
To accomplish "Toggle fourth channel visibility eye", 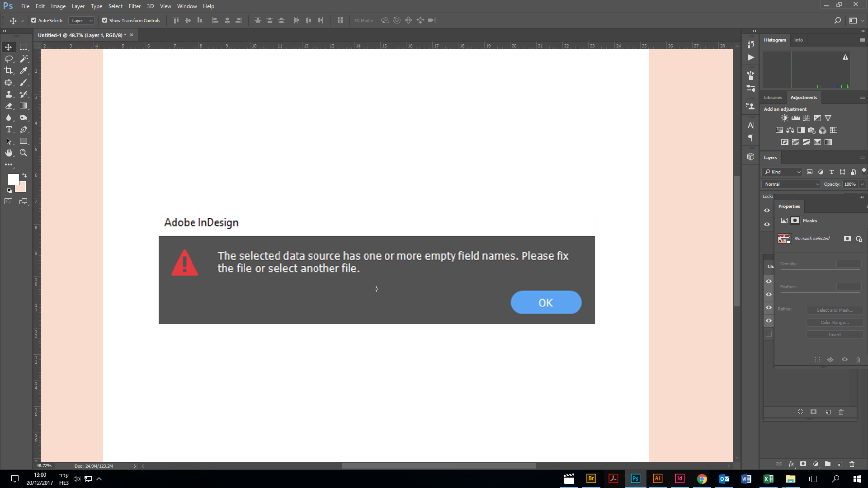I will click(769, 320).
